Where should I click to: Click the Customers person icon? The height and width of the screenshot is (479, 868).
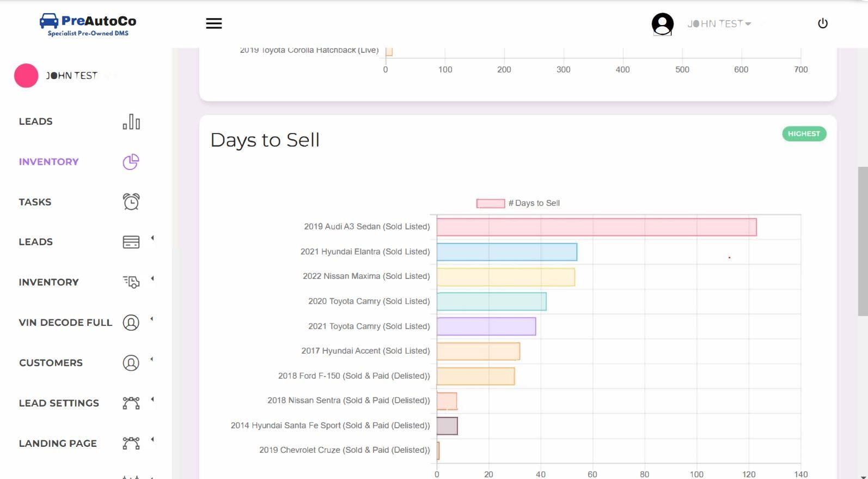pos(131,363)
